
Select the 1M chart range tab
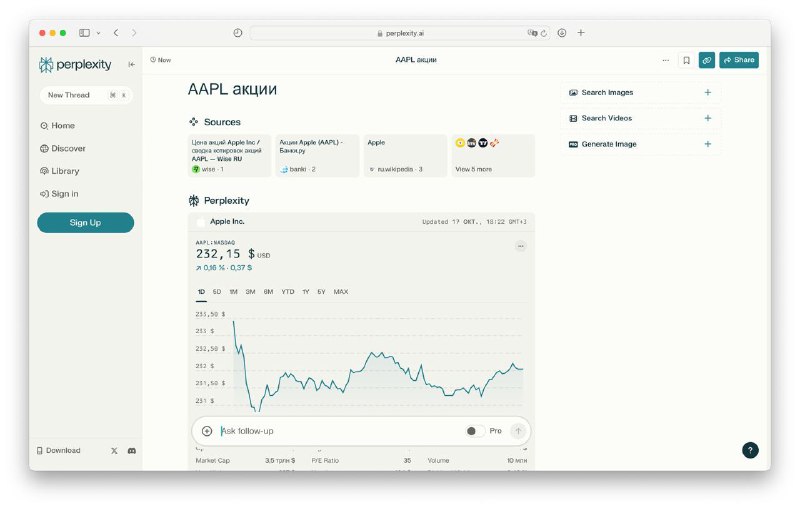[233, 292]
